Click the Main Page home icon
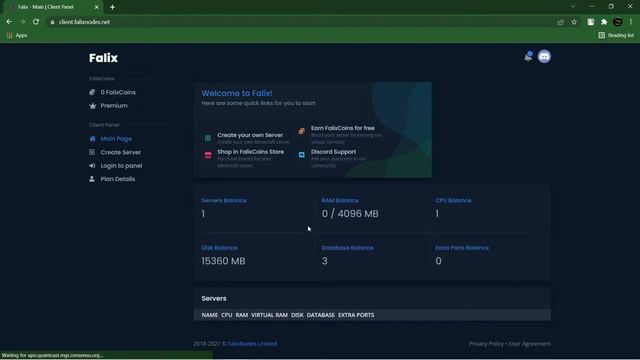 [92, 139]
